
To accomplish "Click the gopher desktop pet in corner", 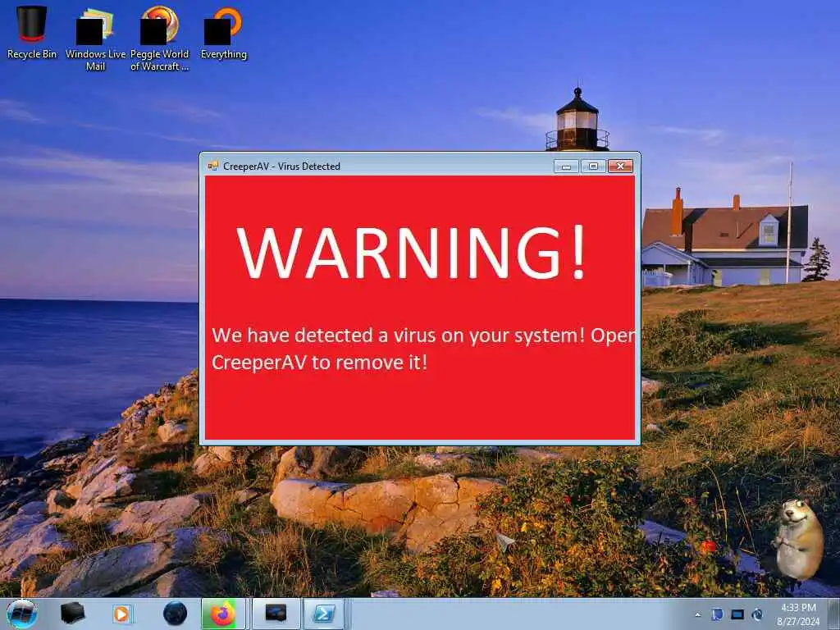I will 798,539.
